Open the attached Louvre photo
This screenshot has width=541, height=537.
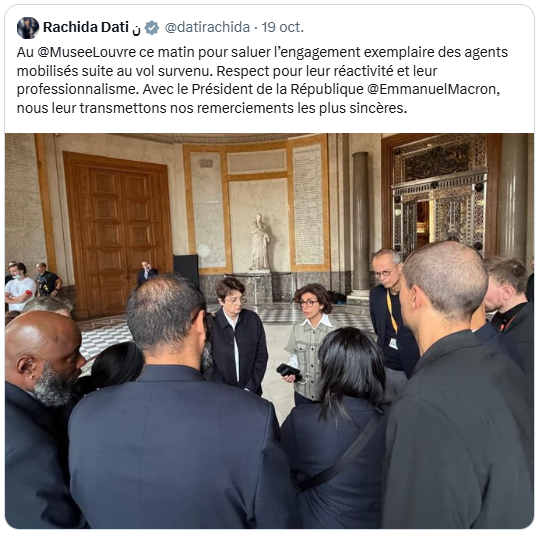point(269,331)
